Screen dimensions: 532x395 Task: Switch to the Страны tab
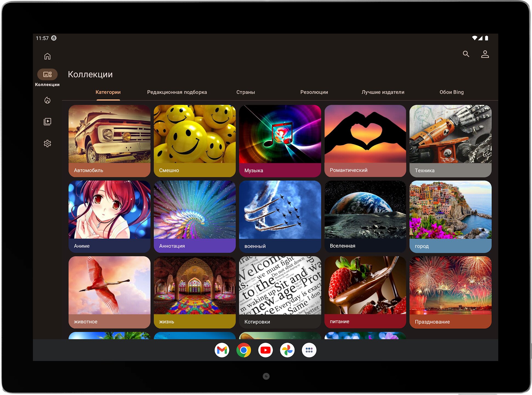point(246,92)
